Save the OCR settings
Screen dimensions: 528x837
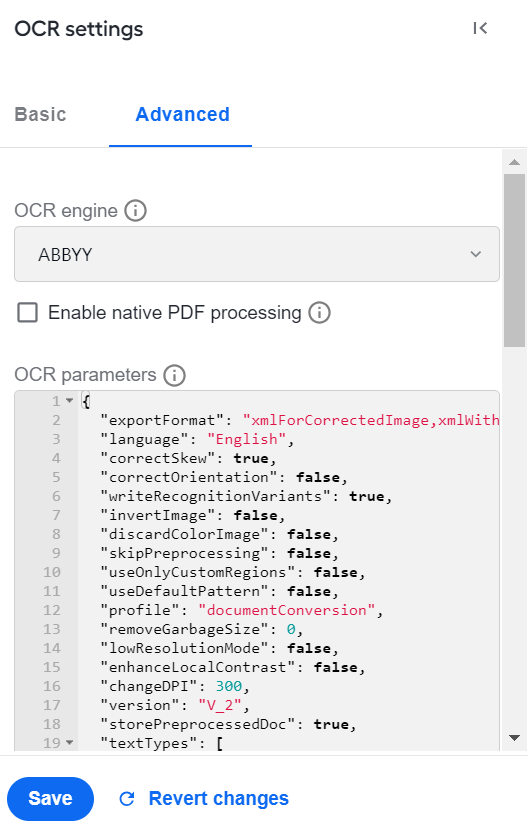pyautogui.click(x=50, y=799)
